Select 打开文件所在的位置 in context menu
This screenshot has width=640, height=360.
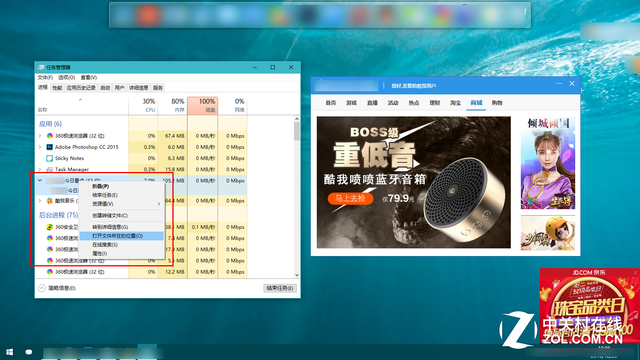click(x=121, y=236)
